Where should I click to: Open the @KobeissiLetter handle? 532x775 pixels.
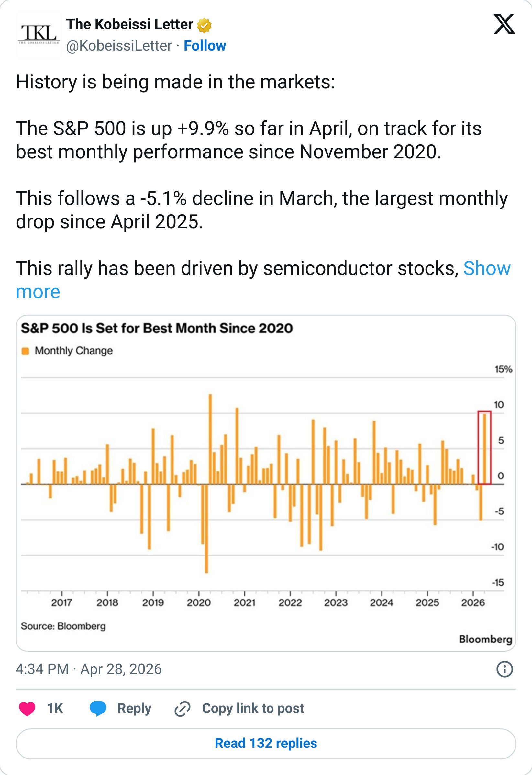point(119,46)
